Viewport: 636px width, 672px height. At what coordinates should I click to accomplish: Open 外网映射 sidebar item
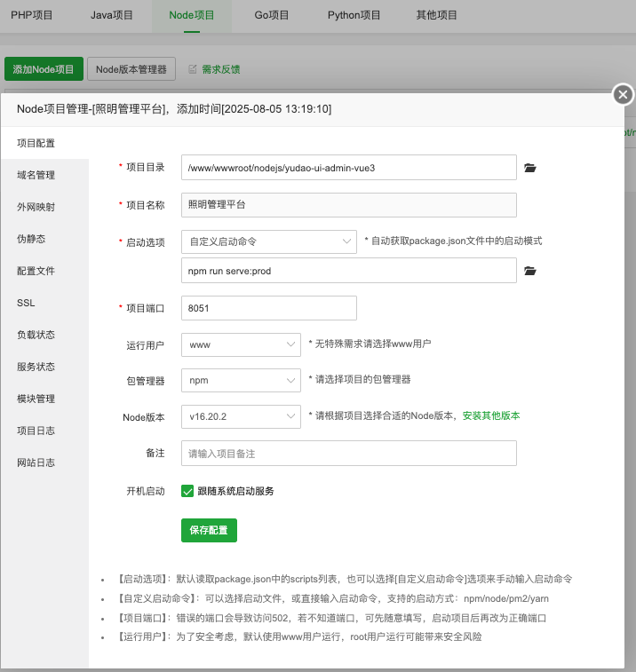pos(44,207)
